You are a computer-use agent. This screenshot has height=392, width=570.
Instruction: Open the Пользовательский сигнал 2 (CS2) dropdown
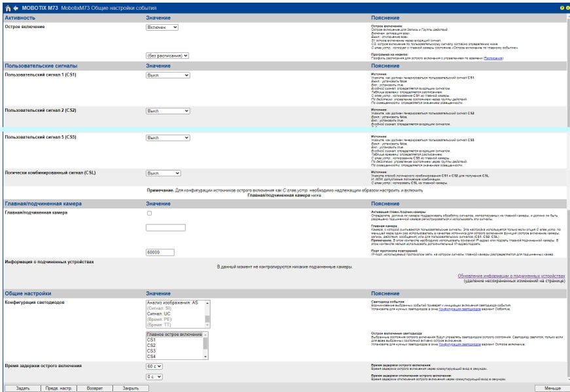[x=168, y=111]
